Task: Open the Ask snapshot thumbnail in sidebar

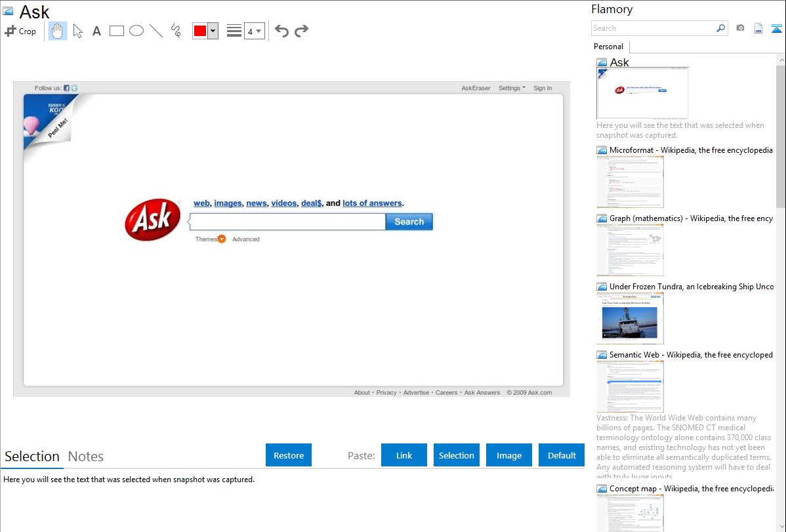Action: point(642,93)
